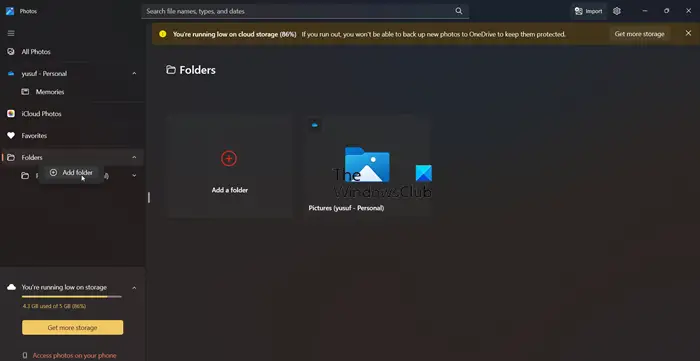Click the Favorites heart icon

11,136
